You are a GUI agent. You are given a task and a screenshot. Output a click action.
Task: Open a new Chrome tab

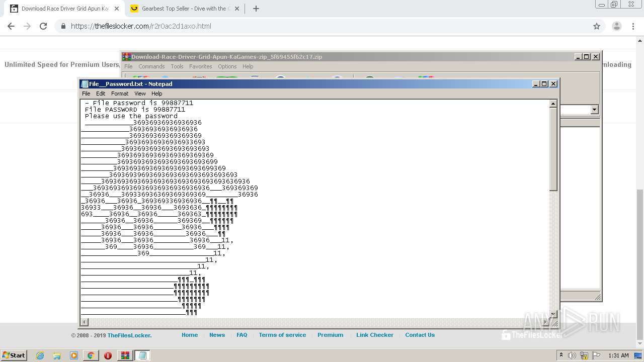pyautogui.click(x=256, y=9)
